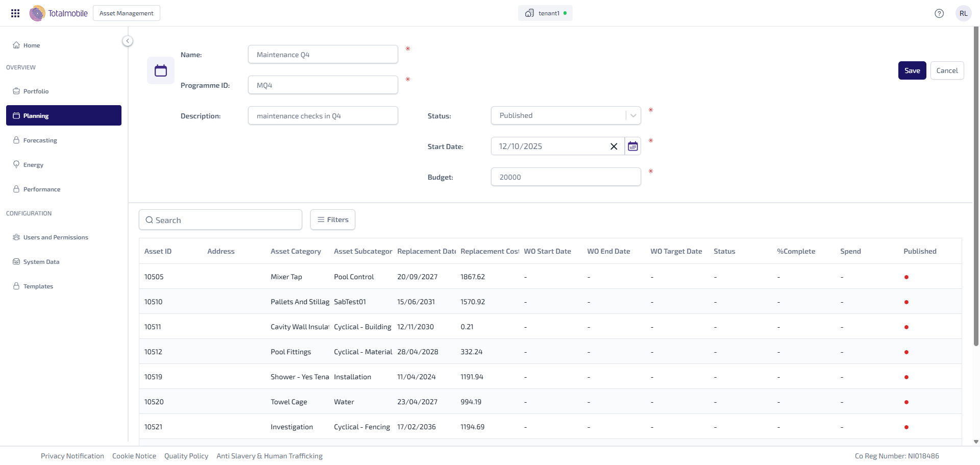
Task: Go to Portfolio in the sidebar
Action: coord(36,91)
